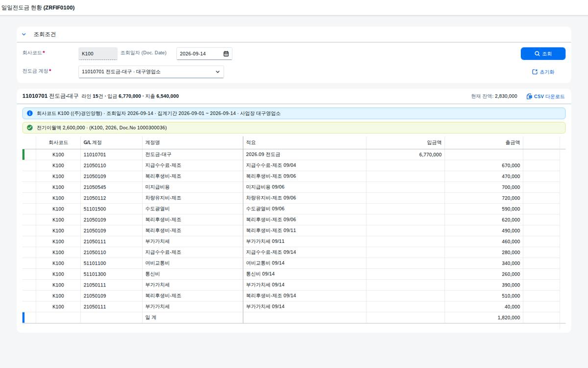This screenshot has height=368, width=588.
Task: Click the amount 590,000
Action: point(484,209)
